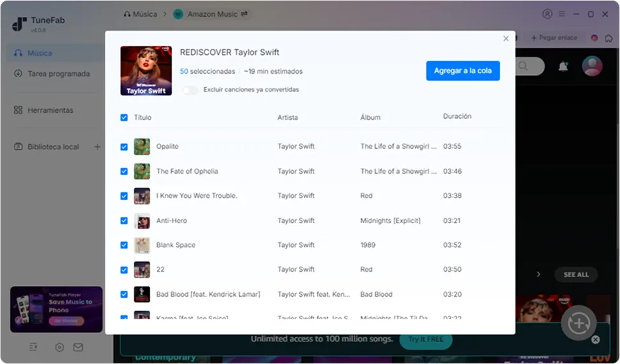Viewport: 620px width, 364px height.
Task: Click the SEE ALL button
Action: (x=576, y=275)
